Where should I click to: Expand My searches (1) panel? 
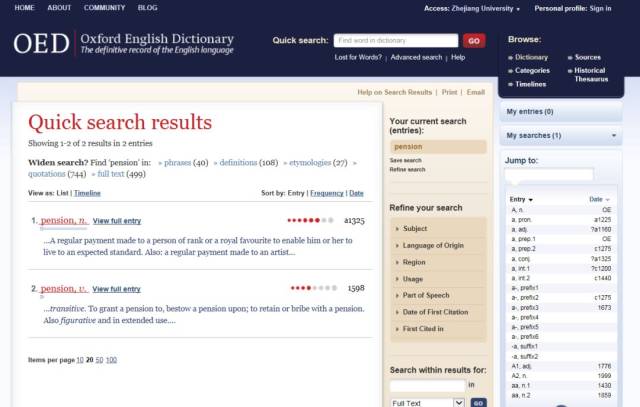click(561, 136)
